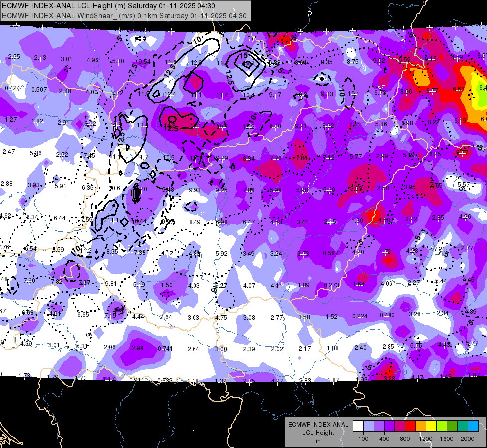Click the wind shear value 8.00
The width and height of the screenshot is (487, 448).
click(275, 126)
